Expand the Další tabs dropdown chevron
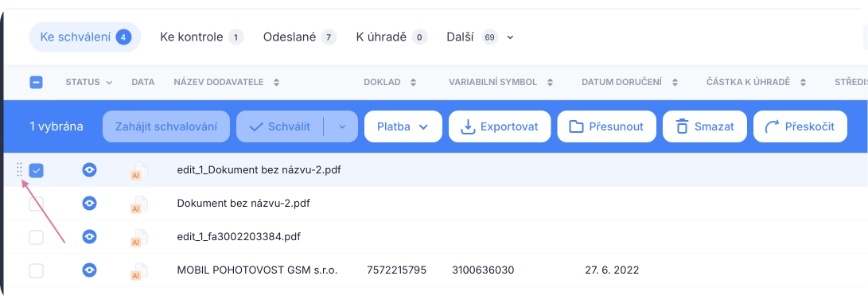 511,37
